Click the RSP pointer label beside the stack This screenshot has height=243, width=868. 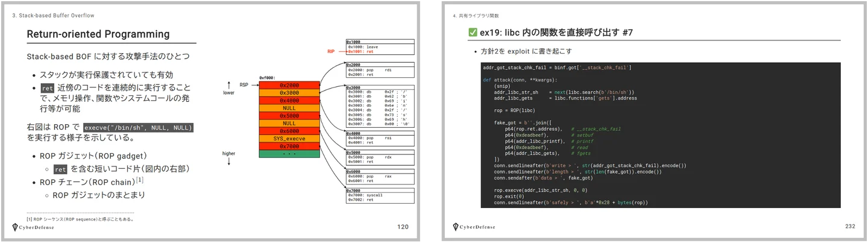[244, 85]
